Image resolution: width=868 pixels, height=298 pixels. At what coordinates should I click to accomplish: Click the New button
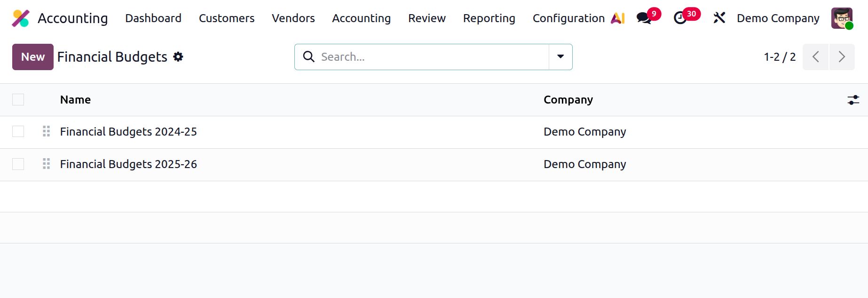(33, 57)
